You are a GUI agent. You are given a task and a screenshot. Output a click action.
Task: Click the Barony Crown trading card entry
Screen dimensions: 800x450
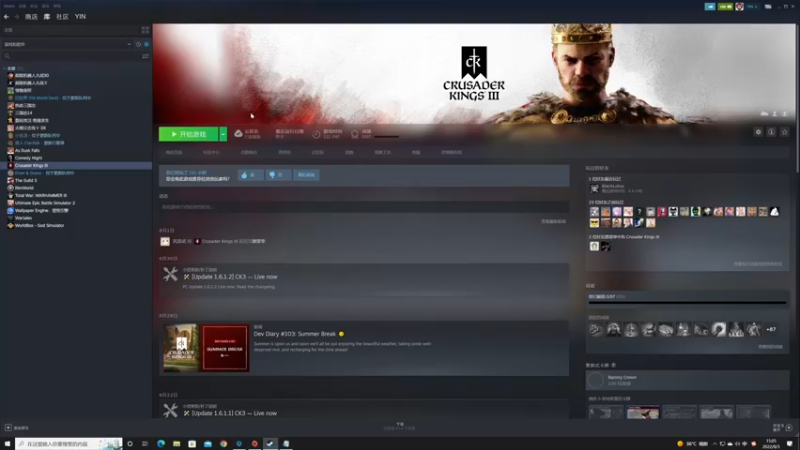point(687,380)
